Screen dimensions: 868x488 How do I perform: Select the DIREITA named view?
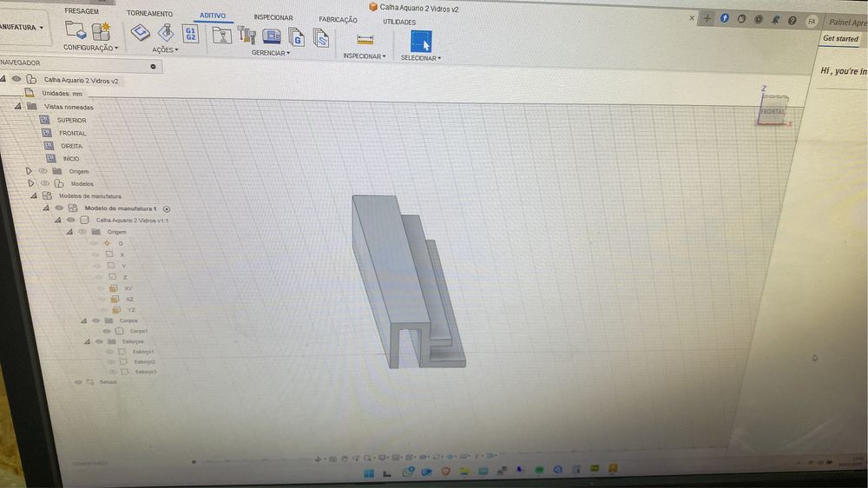point(71,146)
